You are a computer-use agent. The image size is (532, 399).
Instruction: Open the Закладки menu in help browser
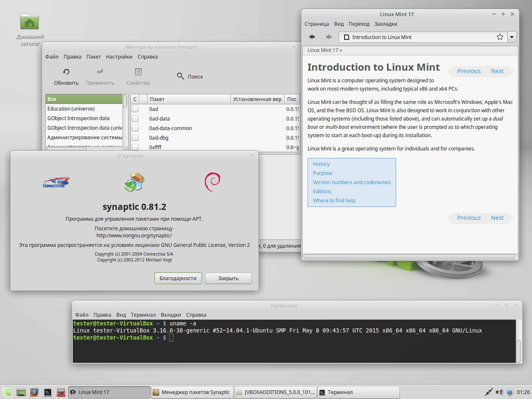click(386, 24)
